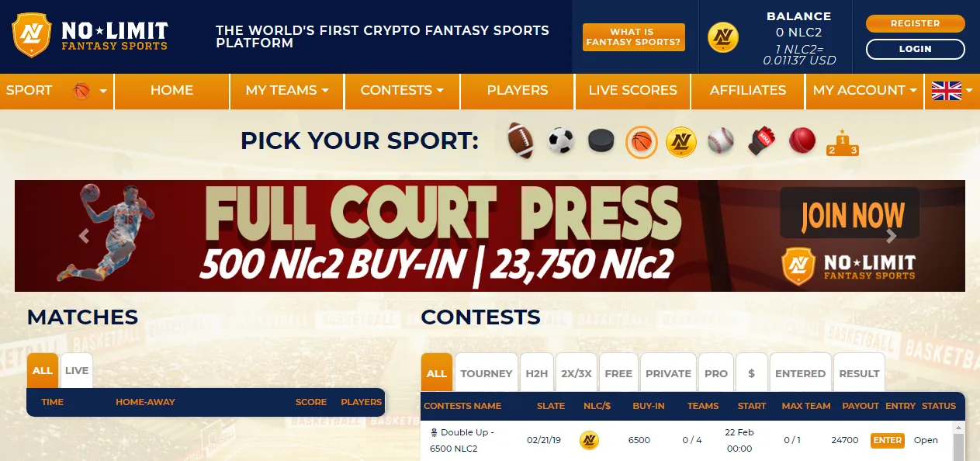Click the Register button
The width and height of the screenshot is (980, 461).
(x=916, y=23)
